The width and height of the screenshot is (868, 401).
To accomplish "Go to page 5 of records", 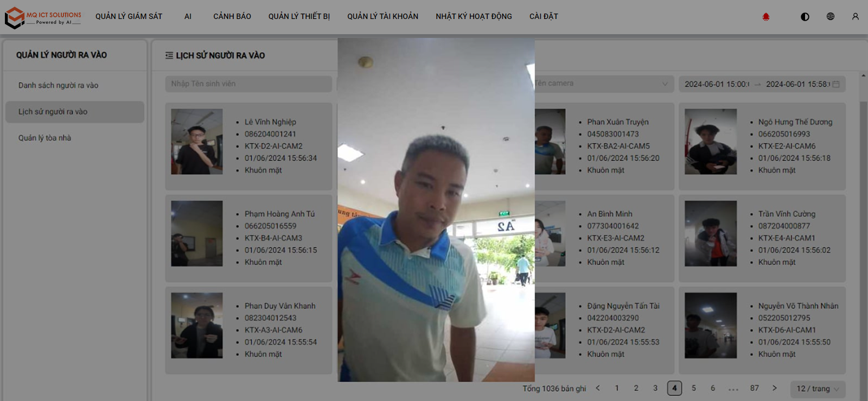I will pyautogui.click(x=694, y=388).
